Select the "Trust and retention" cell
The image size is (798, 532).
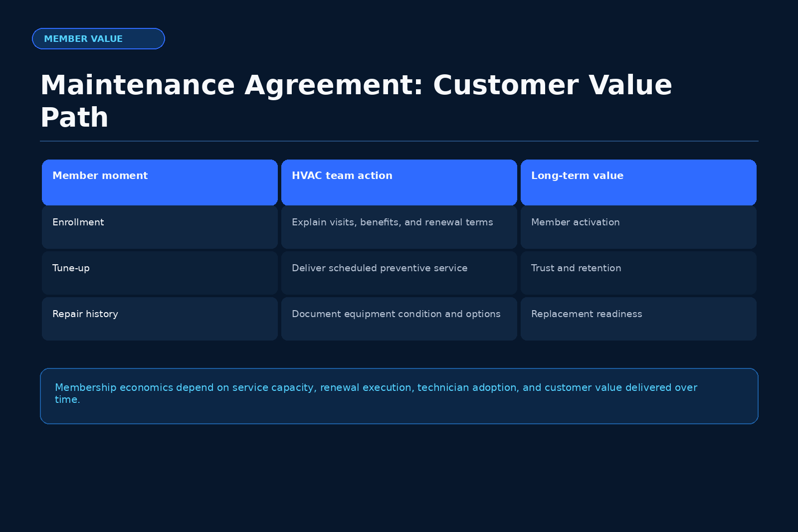tap(638, 273)
